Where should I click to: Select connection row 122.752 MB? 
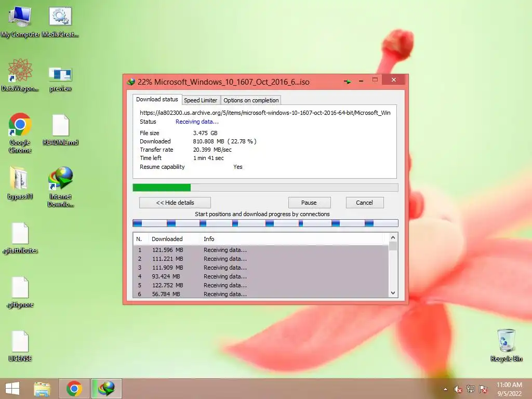261,285
